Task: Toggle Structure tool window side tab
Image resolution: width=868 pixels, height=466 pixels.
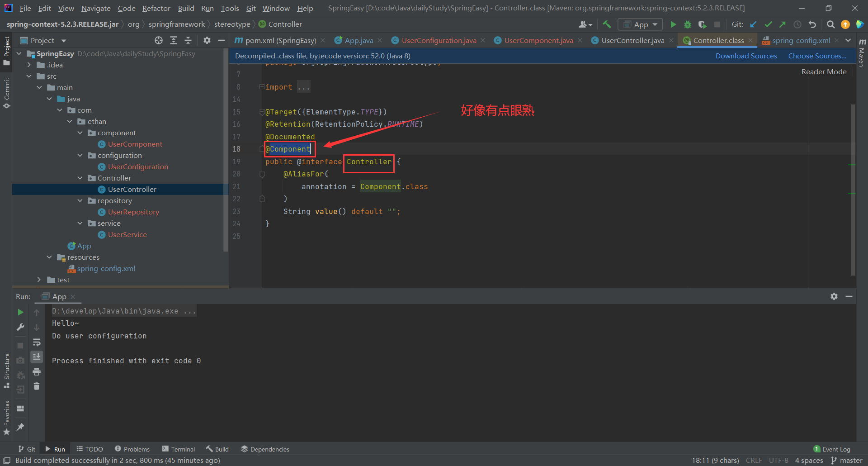Action: (6, 371)
